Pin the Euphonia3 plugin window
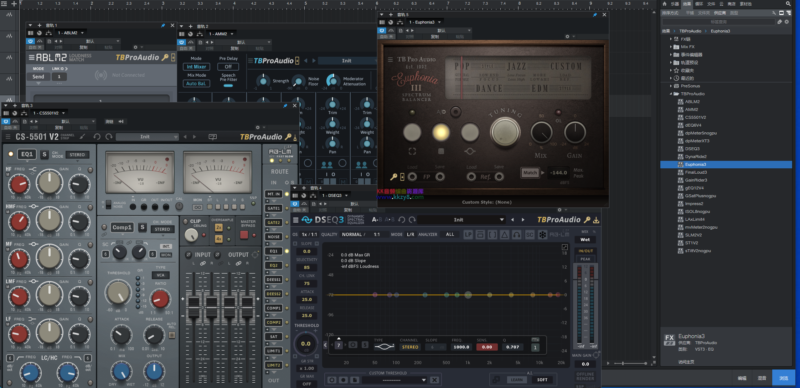800x388 pixels. (x=595, y=15)
